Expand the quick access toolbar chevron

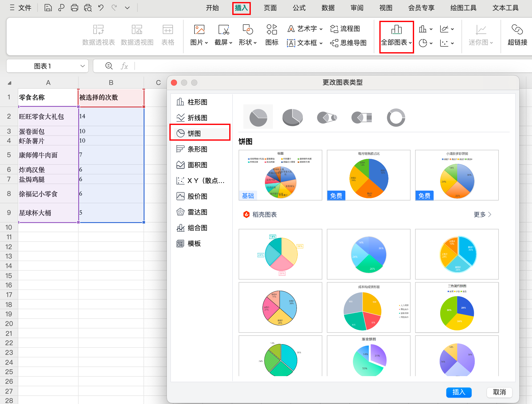[x=127, y=8]
